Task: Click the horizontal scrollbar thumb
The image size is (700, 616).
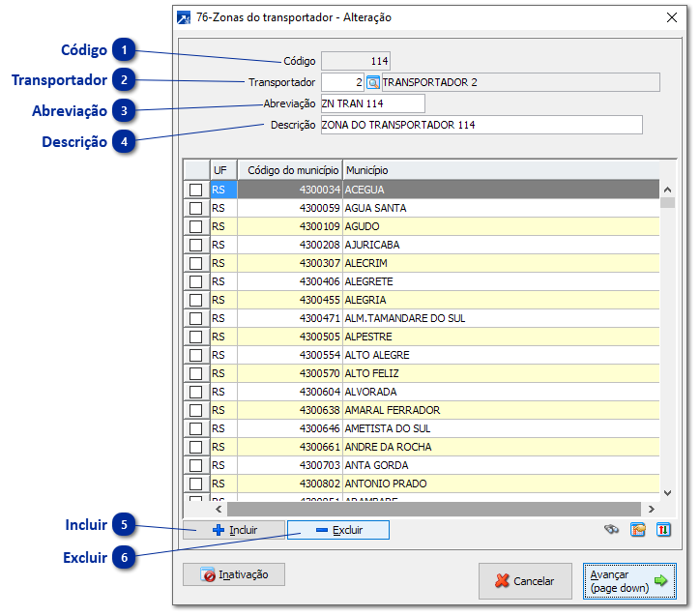Action: (x=434, y=509)
